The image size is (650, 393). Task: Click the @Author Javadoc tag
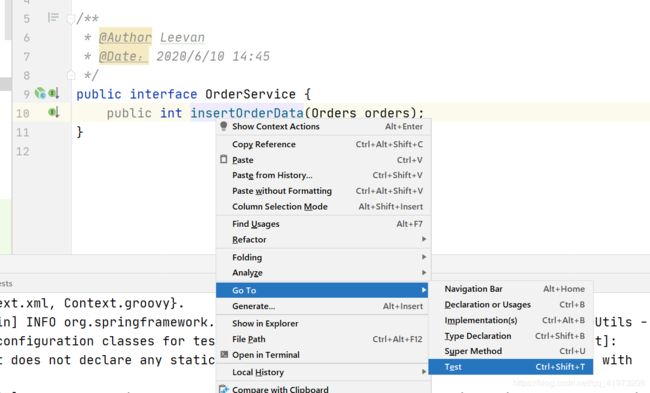(126, 37)
